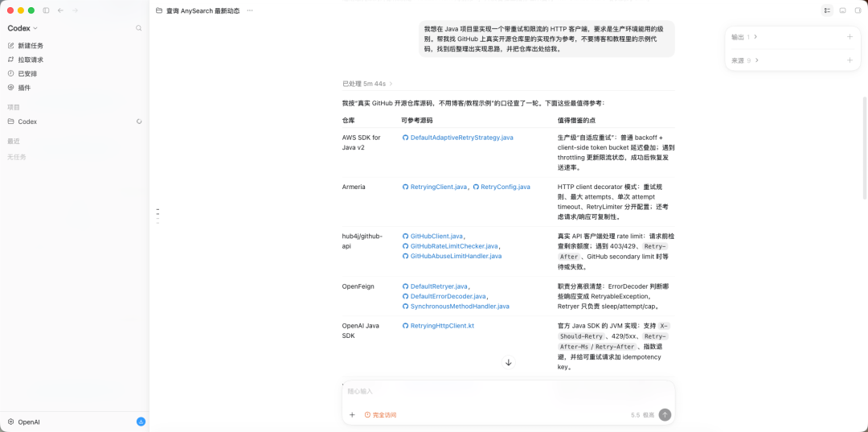Image resolution: width=868 pixels, height=432 pixels.
Task: Click the 可参考源码 column header
Action: click(x=417, y=120)
